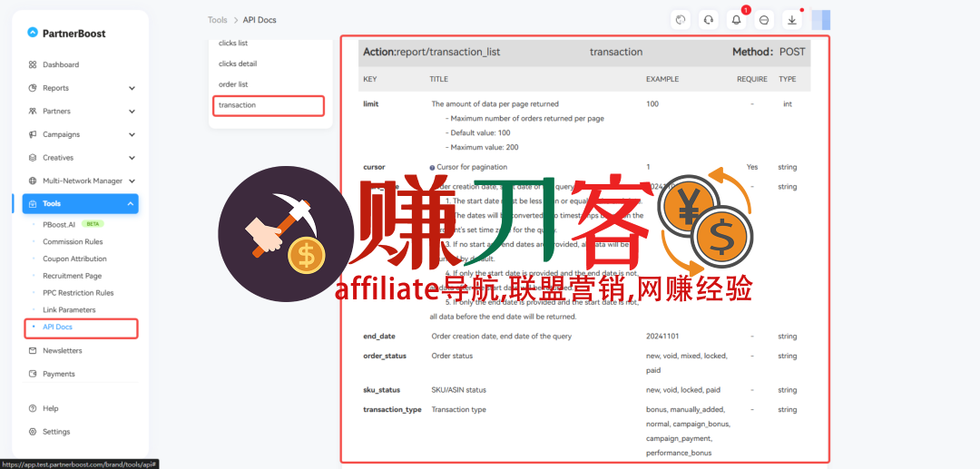Select transaction in the API list

point(238,105)
